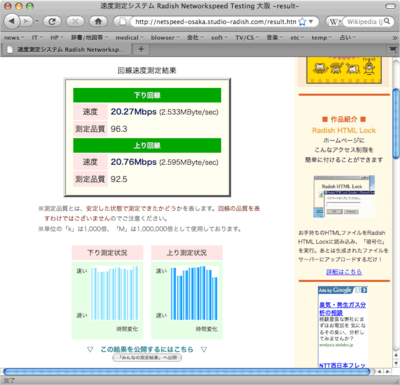The height and width of the screenshot is (385, 400).
Task: Click the vertical scrollbar thumb
Action: point(396,123)
